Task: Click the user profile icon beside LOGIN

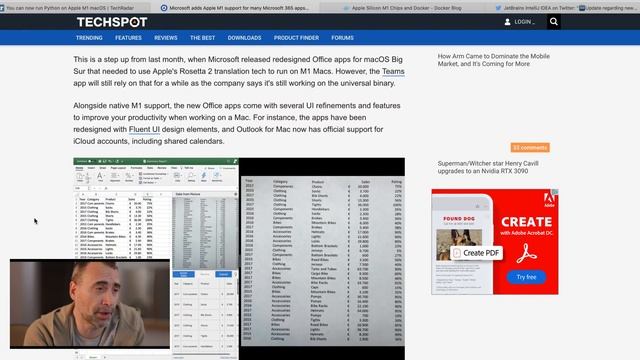Action: coord(507,22)
